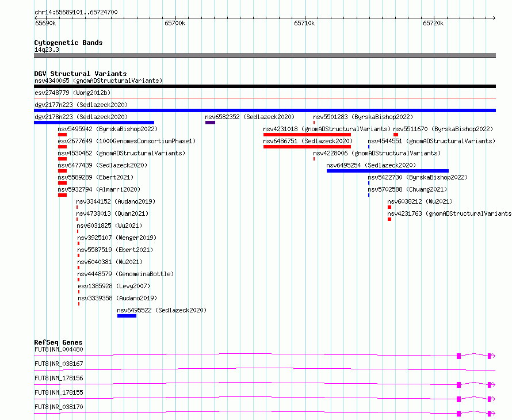512x420 pixels.
Task: Click the nsv6040381 (Wu2021) label
Action: pyautogui.click(x=110, y=262)
